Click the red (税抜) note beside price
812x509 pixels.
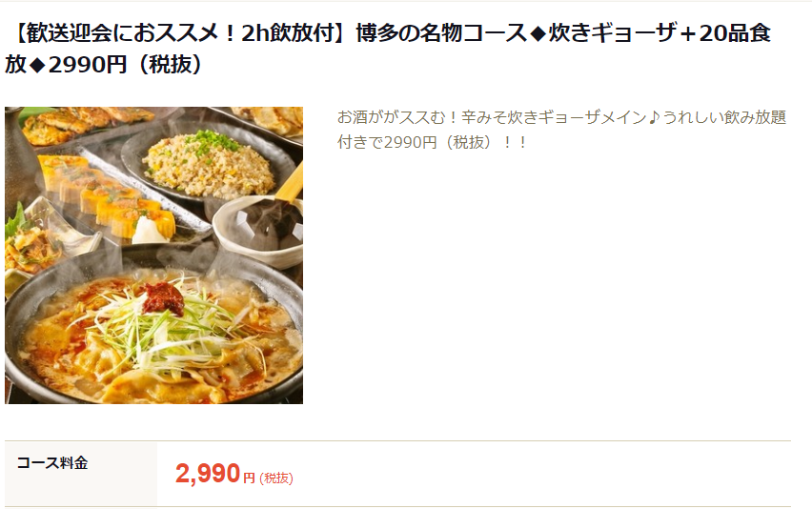coord(276,478)
